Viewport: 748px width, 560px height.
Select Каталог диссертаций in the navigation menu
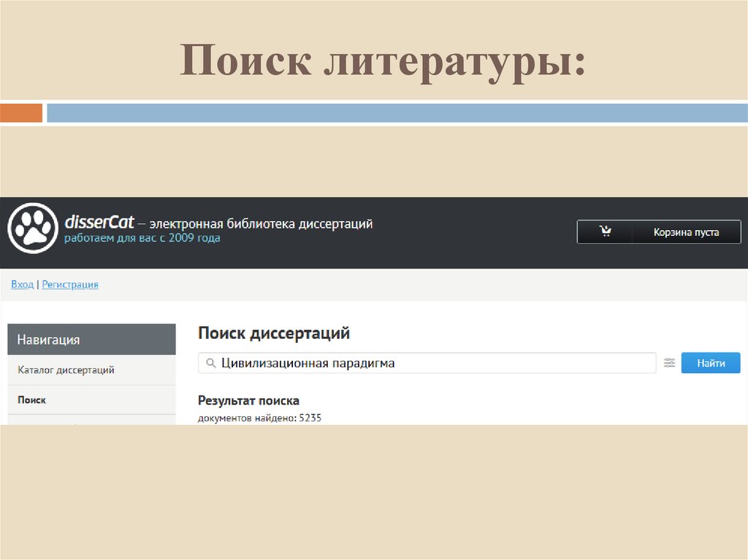[66, 370]
